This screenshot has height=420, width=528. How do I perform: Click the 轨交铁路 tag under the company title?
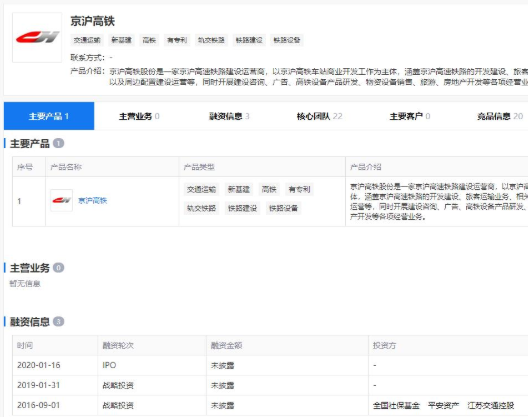[211, 40]
